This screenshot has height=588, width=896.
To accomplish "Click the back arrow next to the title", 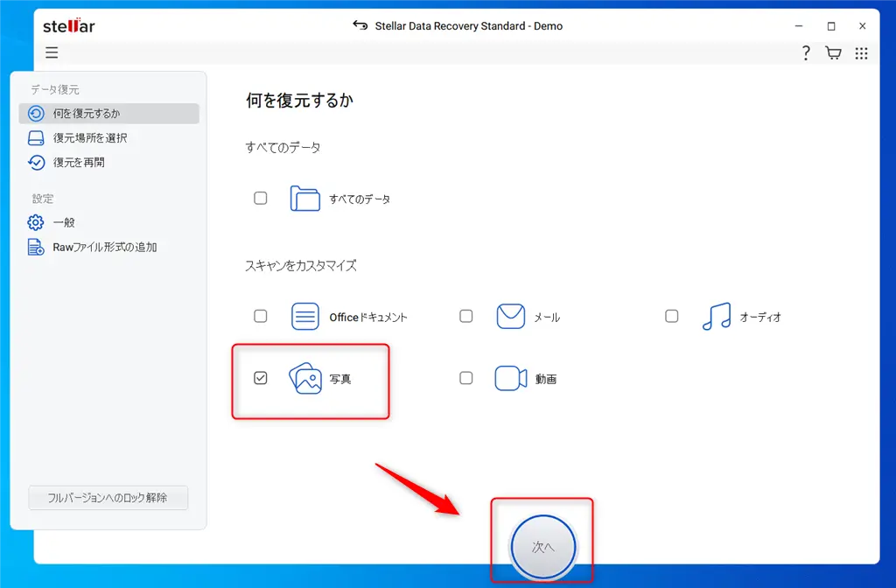I will point(360,26).
